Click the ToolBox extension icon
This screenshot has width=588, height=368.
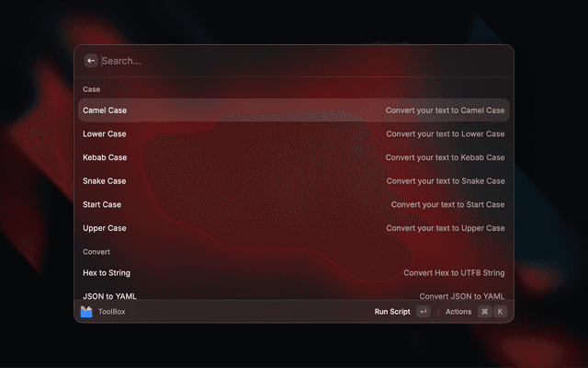coord(86,311)
